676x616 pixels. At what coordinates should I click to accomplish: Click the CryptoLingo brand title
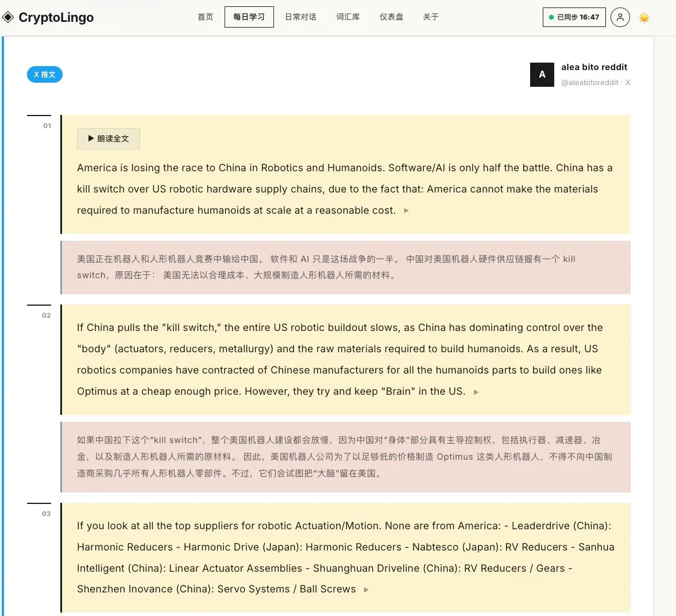click(x=56, y=17)
